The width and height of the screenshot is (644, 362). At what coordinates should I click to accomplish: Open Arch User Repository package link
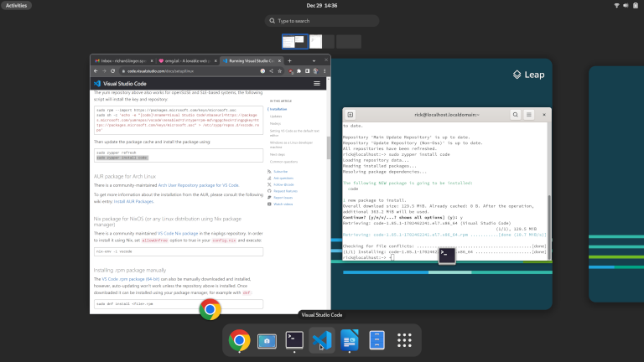pos(199,185)
